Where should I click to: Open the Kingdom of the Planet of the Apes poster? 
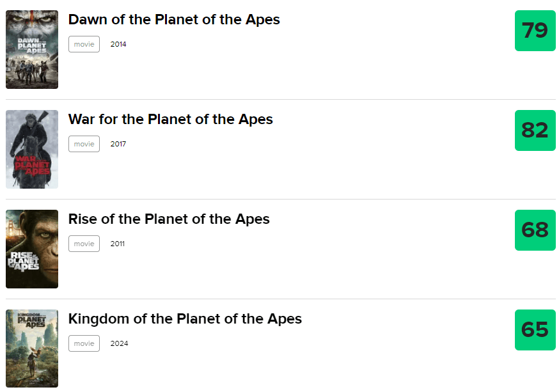pyautogui.click(x=32, y=349)
